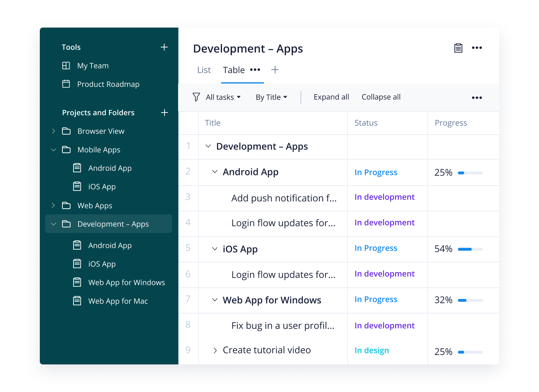Open toolbar more options ellipsis
539x392 pixels.
point(477,98)
